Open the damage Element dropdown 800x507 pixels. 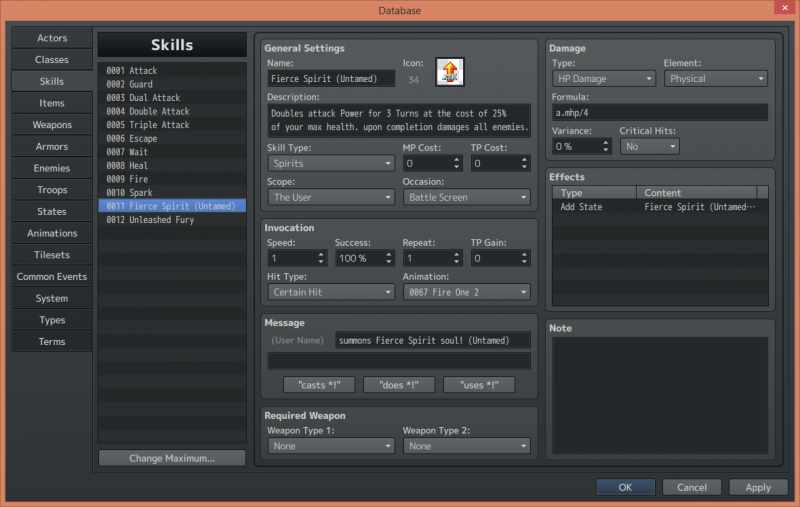pyautogui.click(x=716, y=79)
